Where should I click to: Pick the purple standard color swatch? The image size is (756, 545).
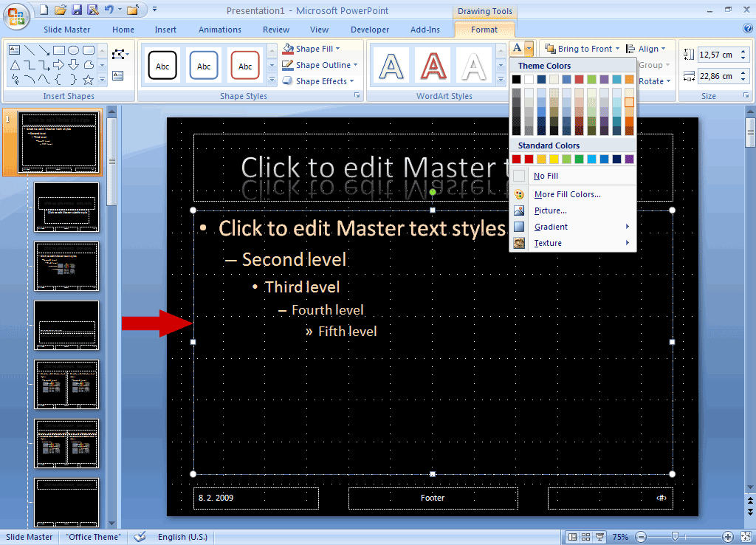pos(629,160)
